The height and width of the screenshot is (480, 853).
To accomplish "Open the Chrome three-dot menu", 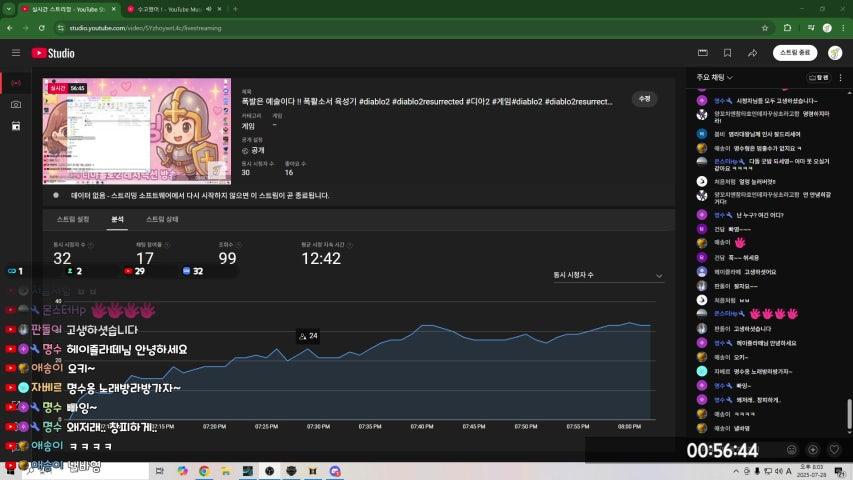I will click(x=843, y=28).
